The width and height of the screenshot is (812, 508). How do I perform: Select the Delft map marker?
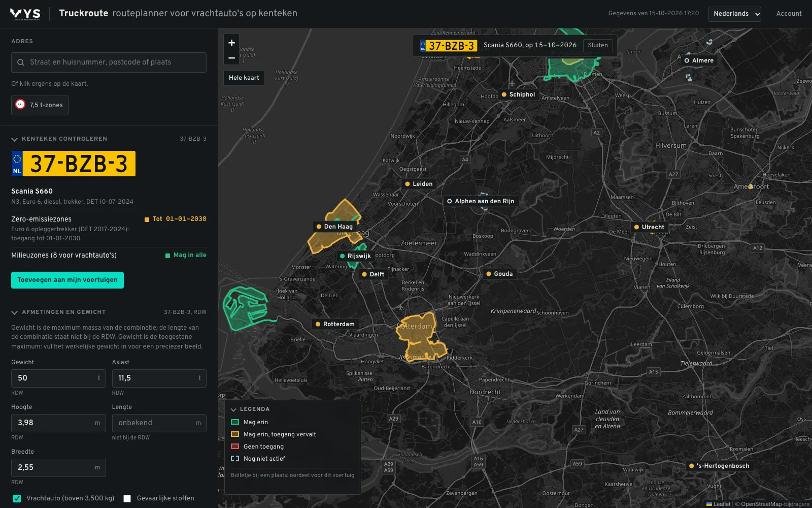pyautogui.click(x=373, y=274)
